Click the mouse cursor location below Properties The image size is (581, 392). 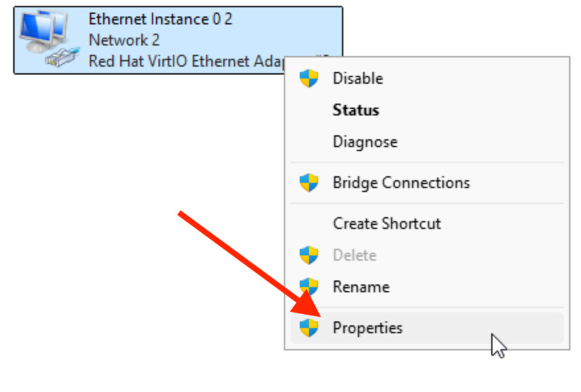pyautogui.click(x=497, y=344)
